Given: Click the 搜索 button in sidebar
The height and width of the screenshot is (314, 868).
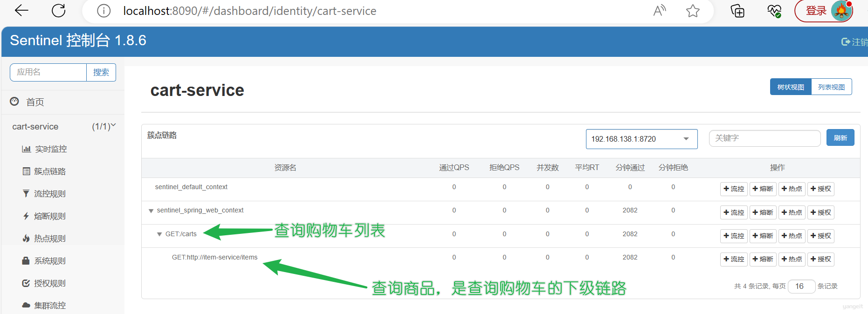Looking at the screenshot, I should [101, 72].
